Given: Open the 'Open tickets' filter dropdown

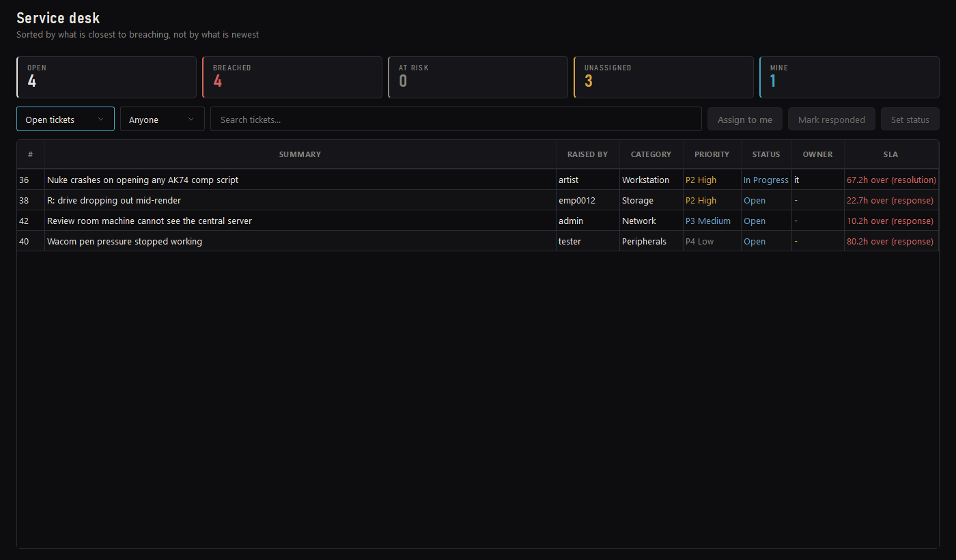Looking at the screenshot, I should tap(66, 119).
